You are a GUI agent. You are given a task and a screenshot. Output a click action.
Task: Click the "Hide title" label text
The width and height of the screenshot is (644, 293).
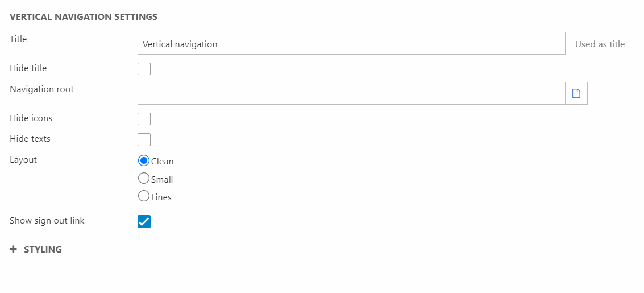[28, 68]
